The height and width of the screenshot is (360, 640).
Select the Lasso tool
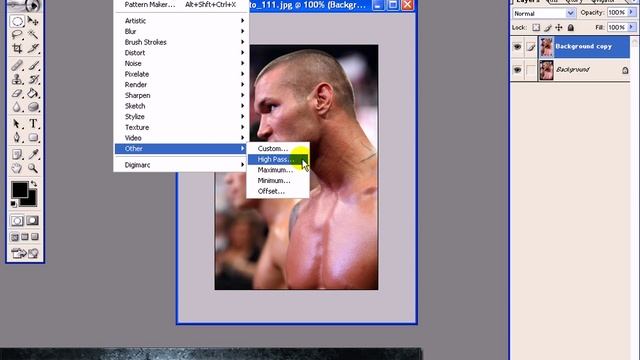[17, 35]
